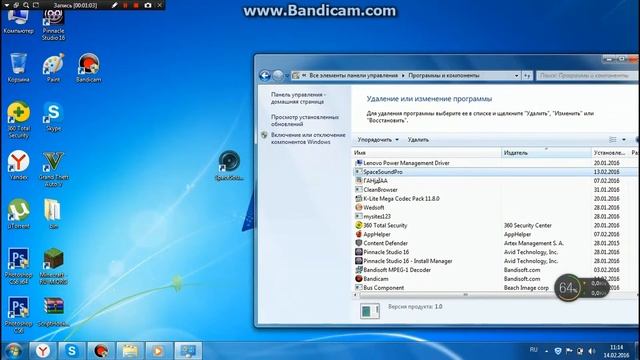
Task: Click the horizontal scrollbar of program list
Action: [465, 295]
